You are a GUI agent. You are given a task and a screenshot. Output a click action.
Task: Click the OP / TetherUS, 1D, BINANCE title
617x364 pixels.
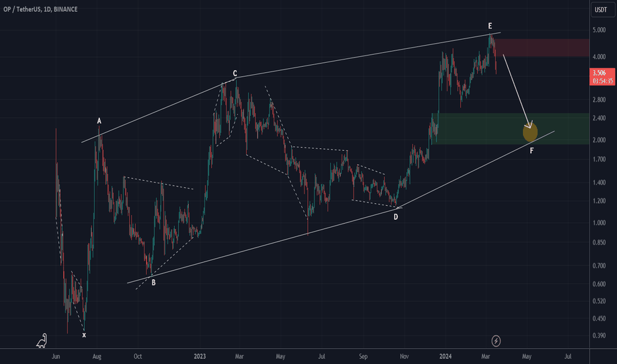(x=40, y=9)
